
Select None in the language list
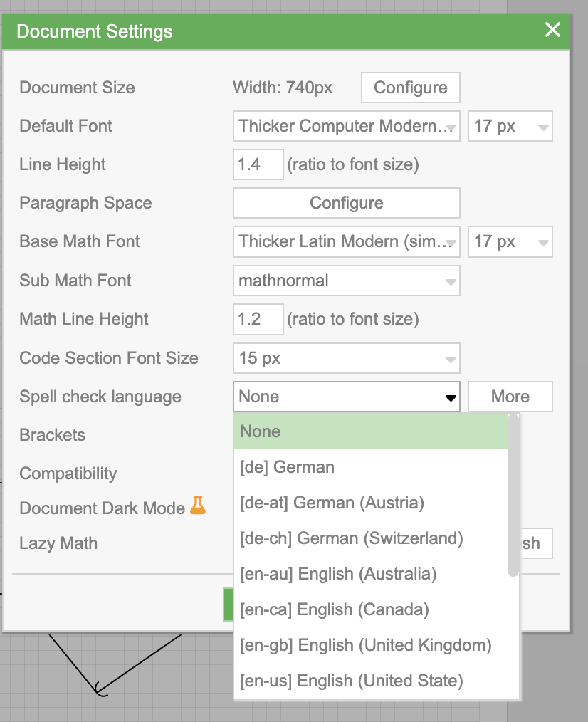click(x=371, y=431)
